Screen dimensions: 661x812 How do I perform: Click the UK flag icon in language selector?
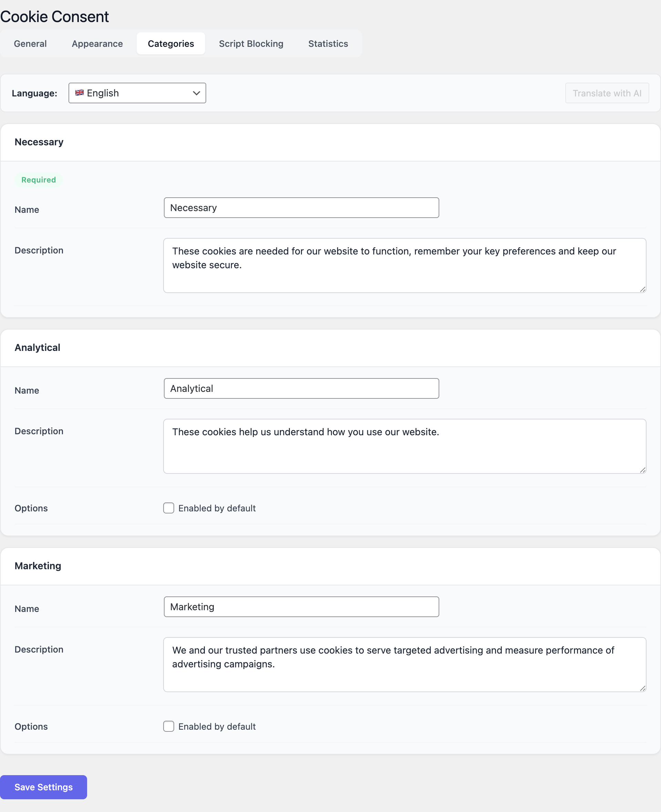(x=79, y=93)
